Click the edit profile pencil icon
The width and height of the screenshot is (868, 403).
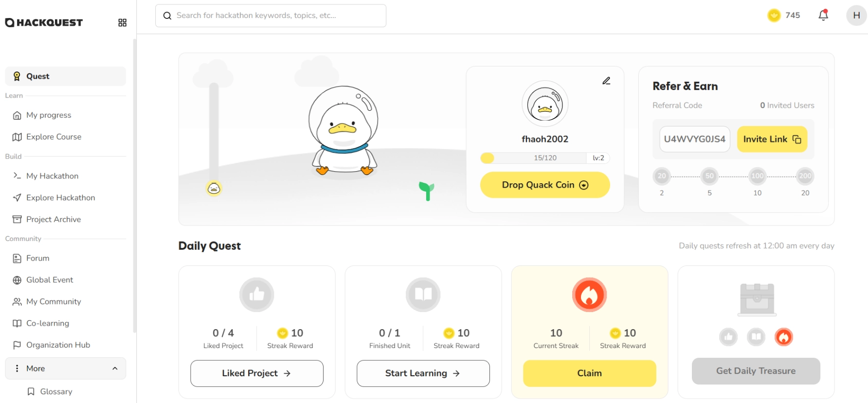pyautogui.click(x=606, y=81)
